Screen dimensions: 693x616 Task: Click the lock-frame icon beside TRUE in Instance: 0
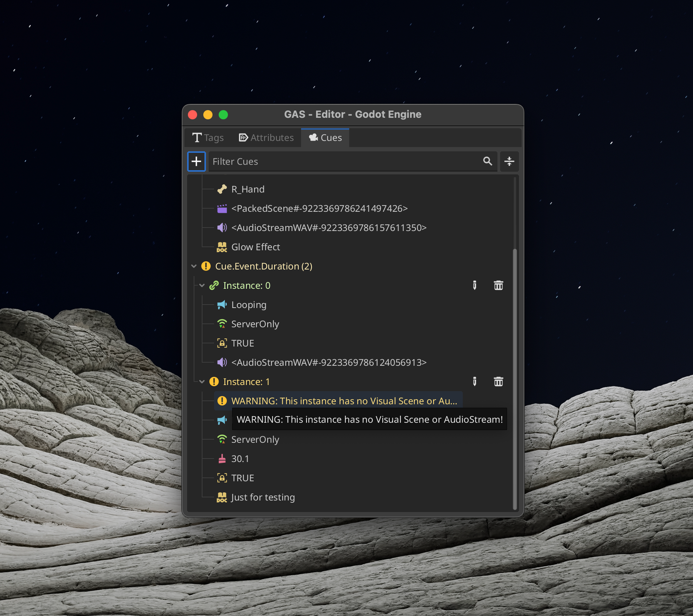click(222, 343)
